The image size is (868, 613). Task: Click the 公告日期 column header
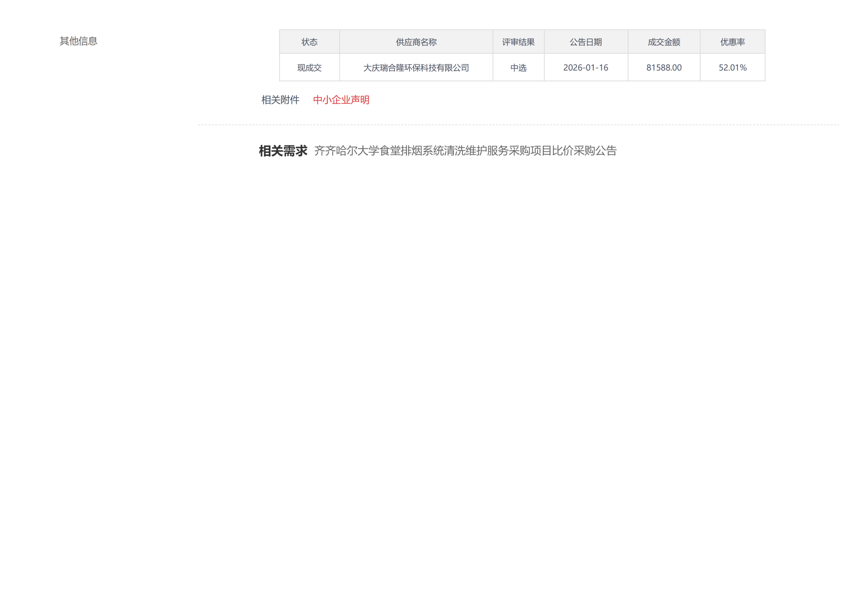pos(585,42)
